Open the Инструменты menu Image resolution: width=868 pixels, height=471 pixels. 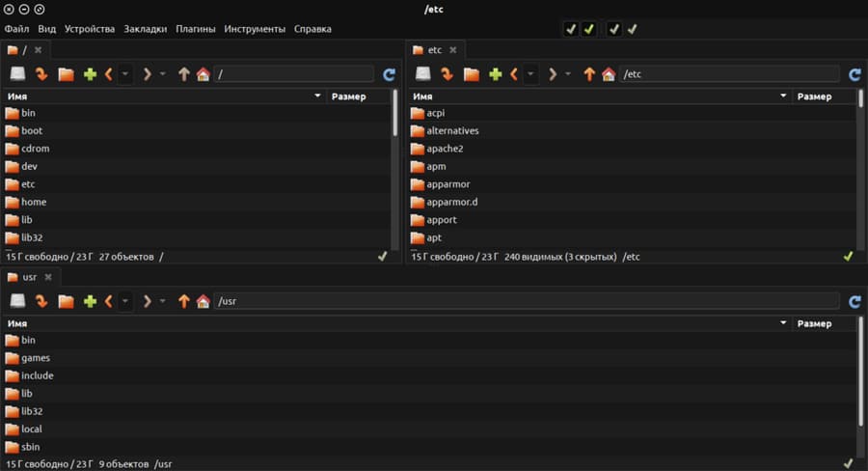(x=255, y=29)
